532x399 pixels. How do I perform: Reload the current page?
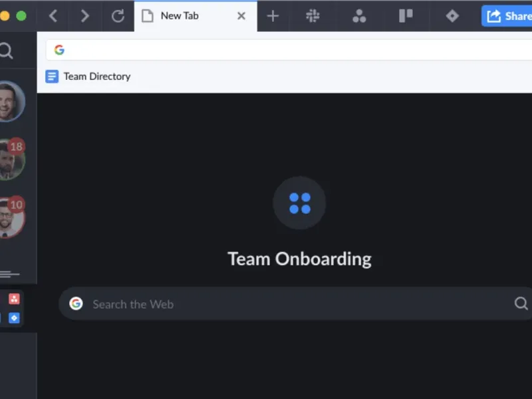(x=118, y=16)
